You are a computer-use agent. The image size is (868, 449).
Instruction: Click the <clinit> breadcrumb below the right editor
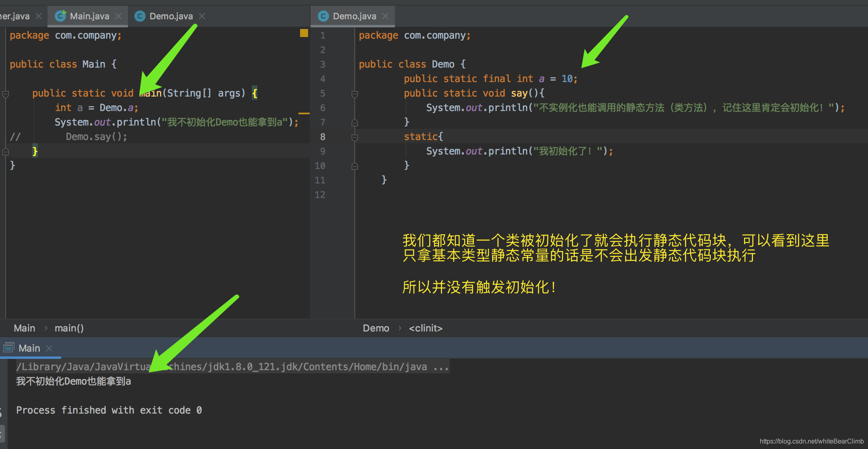pos(426,328)
